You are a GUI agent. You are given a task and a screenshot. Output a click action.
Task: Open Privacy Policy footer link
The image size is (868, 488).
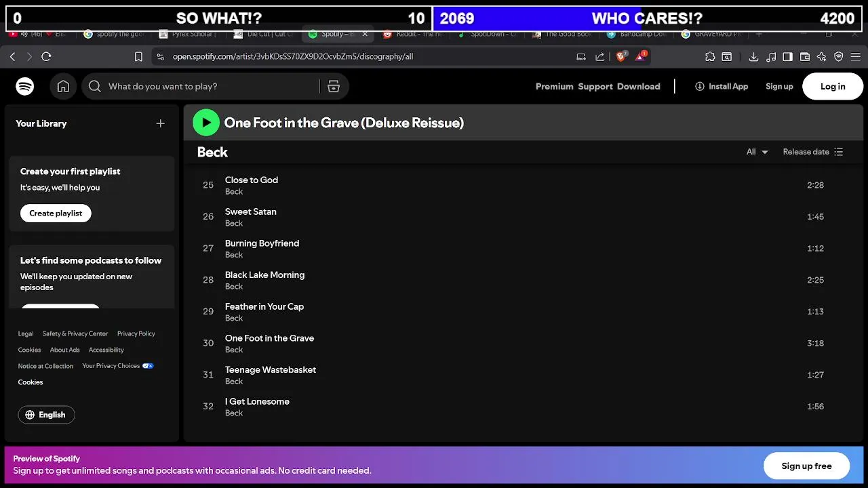[136, 333]
